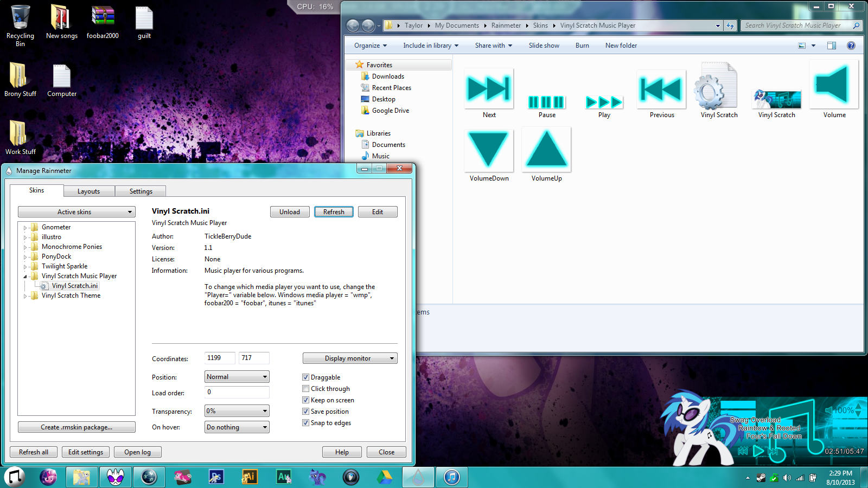Click the Load order input field
The image size is (868, 488).
tap(237, 392)
